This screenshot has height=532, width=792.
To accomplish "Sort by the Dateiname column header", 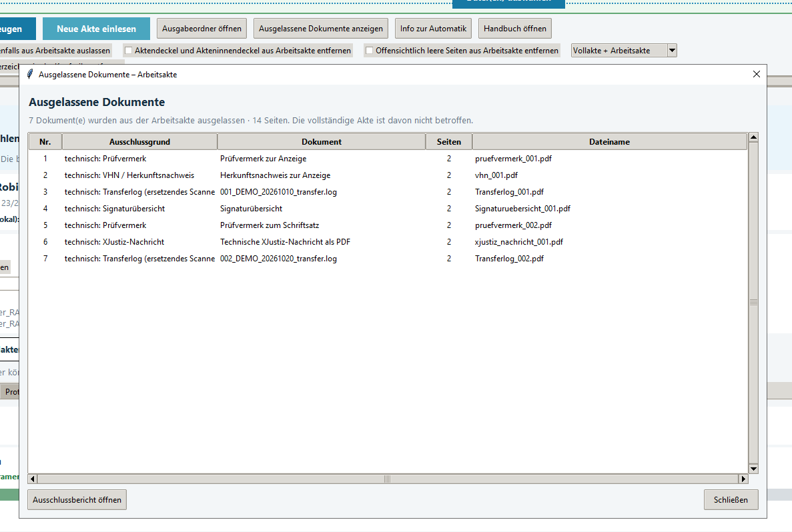I will click(609, 142).
